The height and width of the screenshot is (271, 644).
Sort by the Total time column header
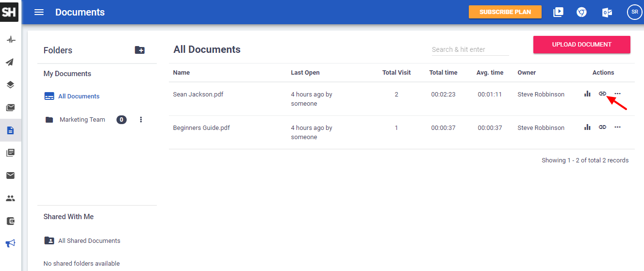point(443,73)
